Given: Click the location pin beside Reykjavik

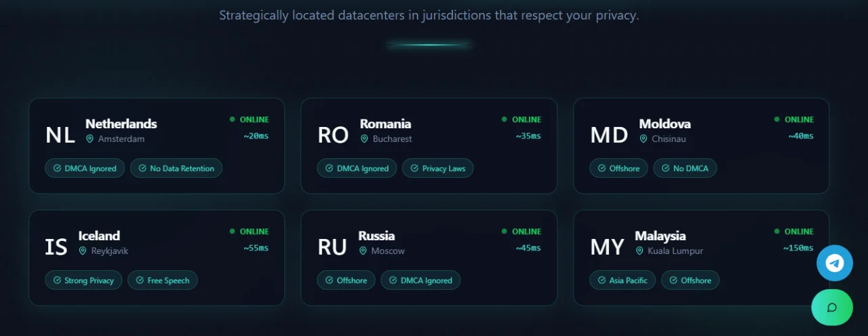Looking at the screenshot, I should [x=83, y=250].
